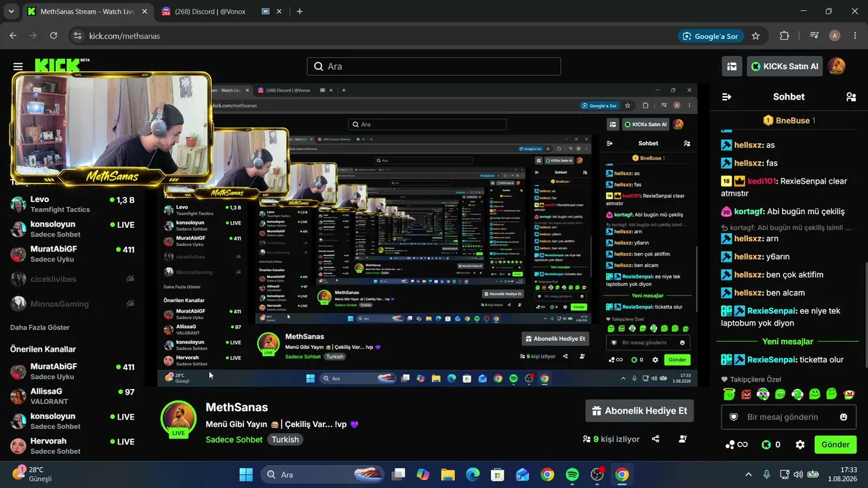Image resolution: width=868 pixels, height=488 pixels.
Task: Click the Google'a Sor button
Action: coord(710,36)
